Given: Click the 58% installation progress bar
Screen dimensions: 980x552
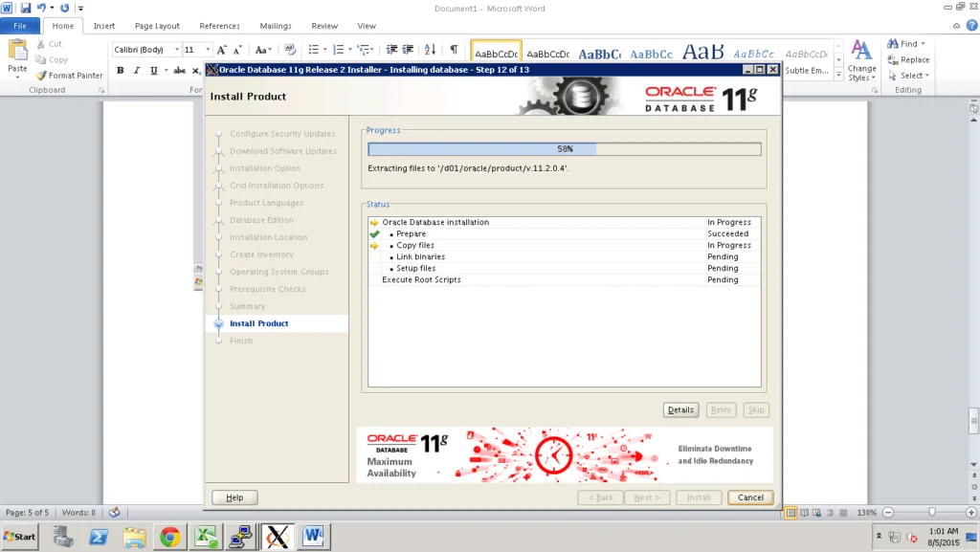Looking at the screenshot, I should point(565,148).
